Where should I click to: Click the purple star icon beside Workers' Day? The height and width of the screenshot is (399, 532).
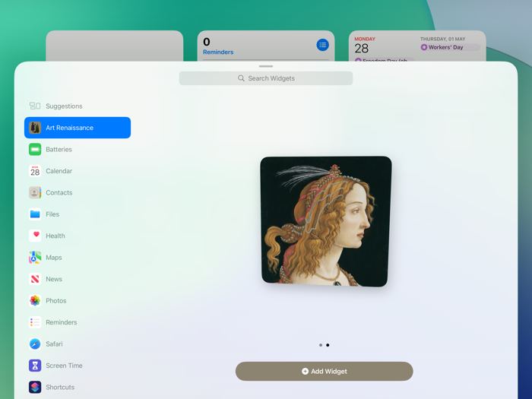pyautogui.click(x=424, y=47)
